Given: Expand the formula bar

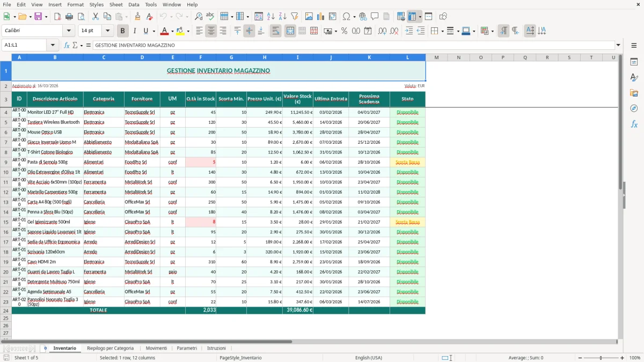Looking at the screenshot, I should (x=618, y=45).
